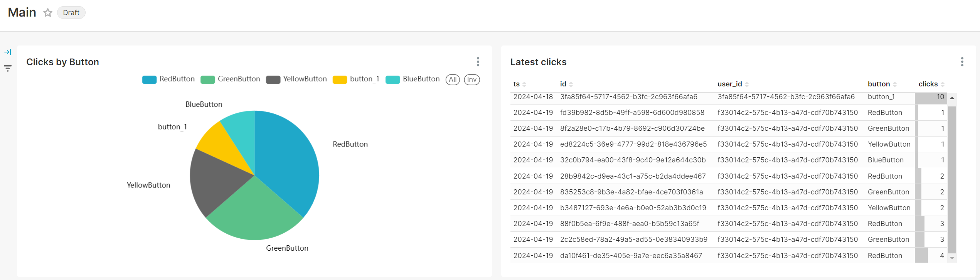Viewport: 980px width, 280px height.
Task: Open the filter funnel icon
Action: tap(8, 68)
